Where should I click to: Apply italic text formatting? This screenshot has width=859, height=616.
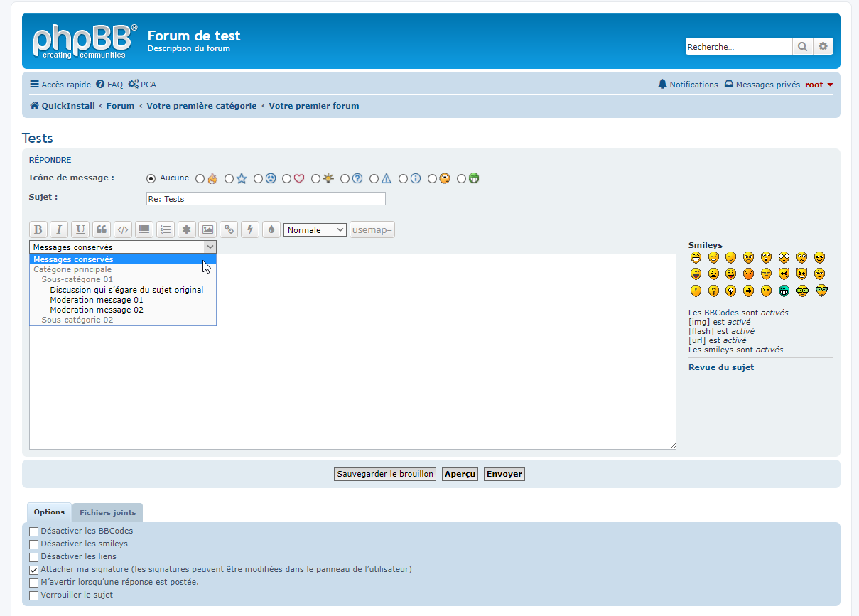(60, 229)
